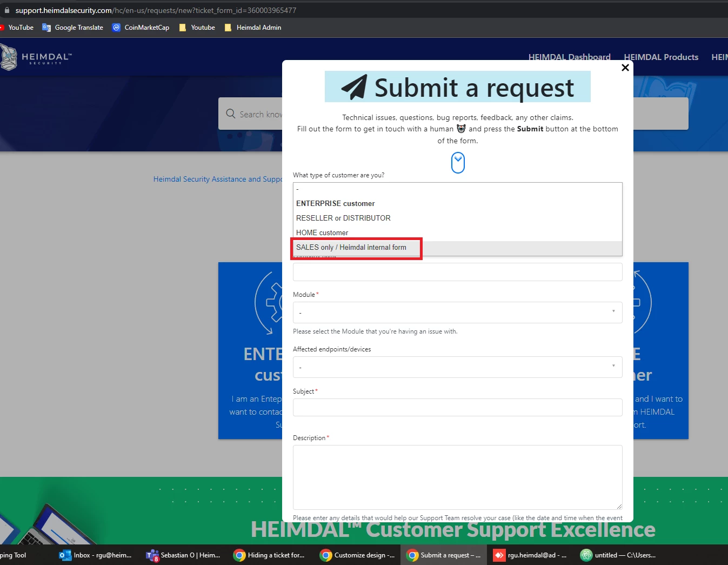Open CoinMarketCap bookmark
The width and height of the screenshot is (728, 565).
pyautogui.click(x=141, y=28)
